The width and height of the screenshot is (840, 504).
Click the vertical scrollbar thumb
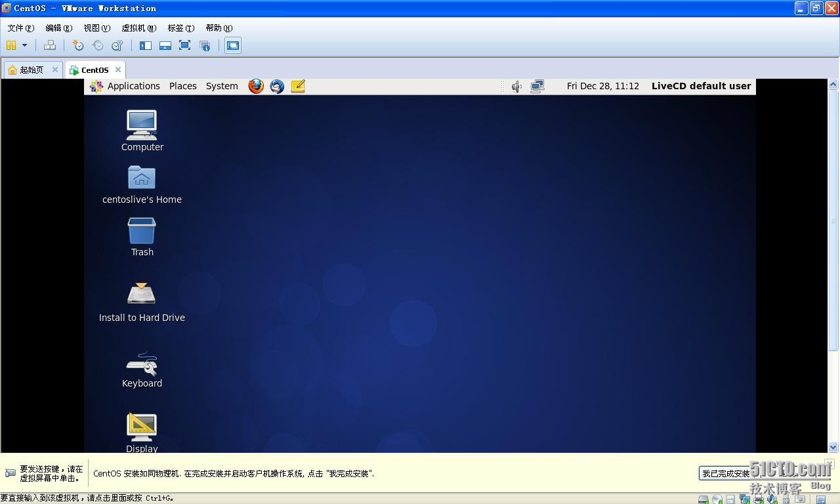pos(833,220)
